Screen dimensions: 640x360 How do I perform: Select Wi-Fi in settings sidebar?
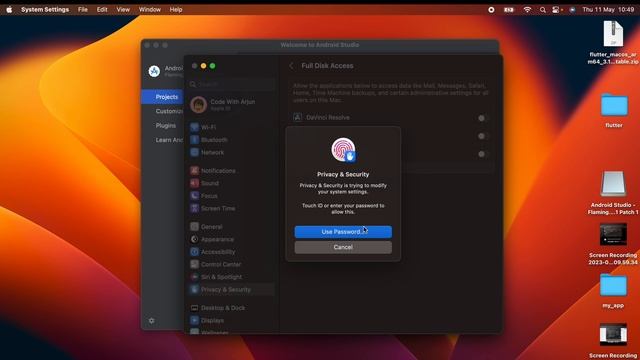tap(232, 127)
